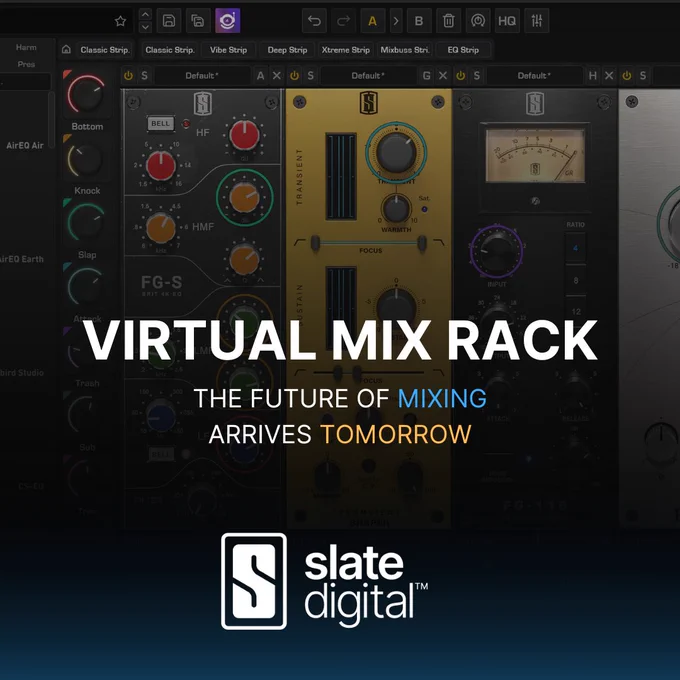Click the Slate Digital logo at the bottom

point(324,581)
